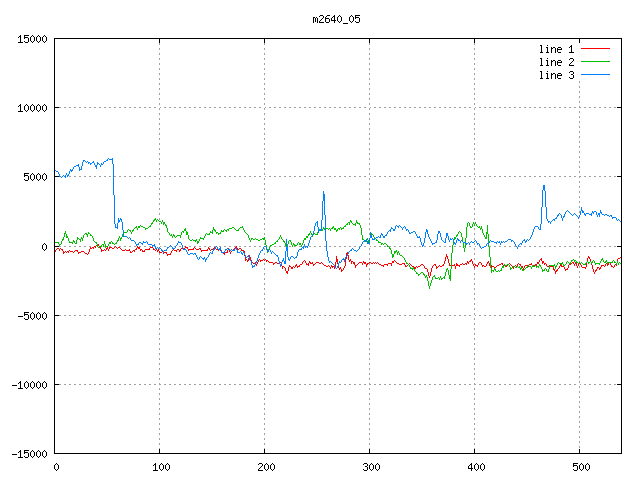This screenshot has height=480, width=640.
Task: Click the -15000 y-axis tick label
Action: [29, 453]
